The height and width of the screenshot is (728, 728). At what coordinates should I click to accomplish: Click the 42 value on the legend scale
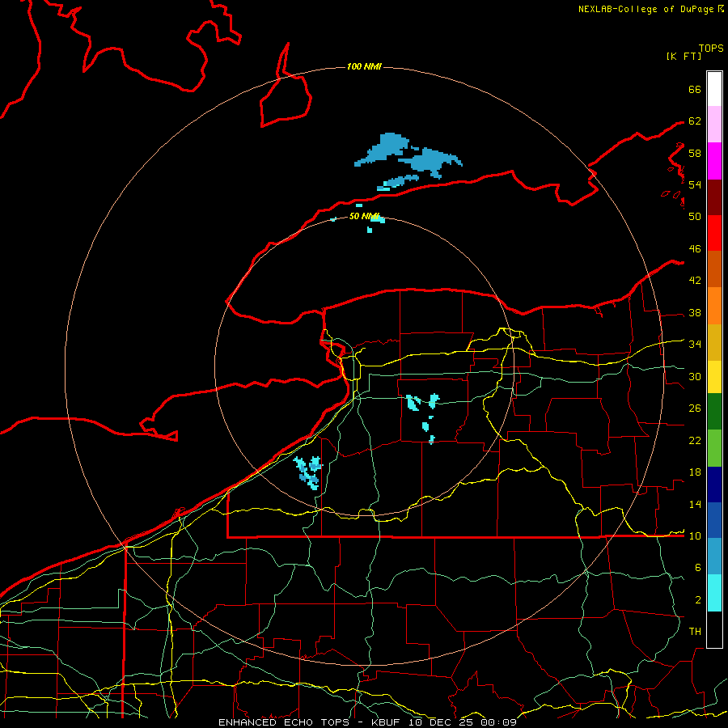coord(695,280)
